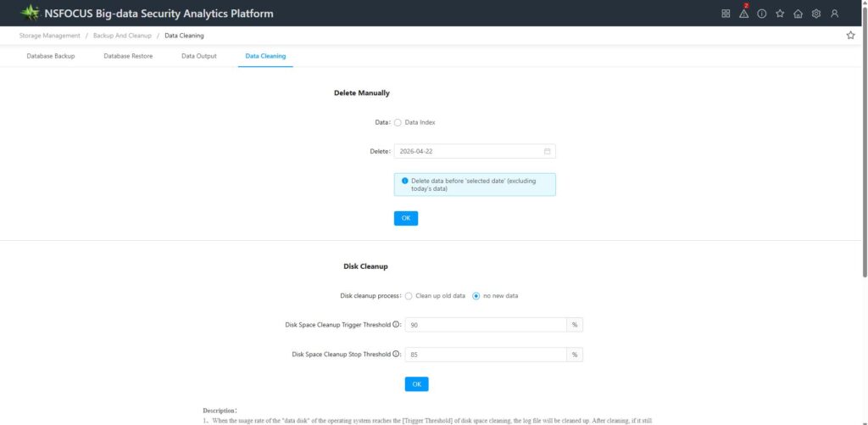868x425 pixels.
Task: Open the calendar picker for Delete date
Action: 547,152
